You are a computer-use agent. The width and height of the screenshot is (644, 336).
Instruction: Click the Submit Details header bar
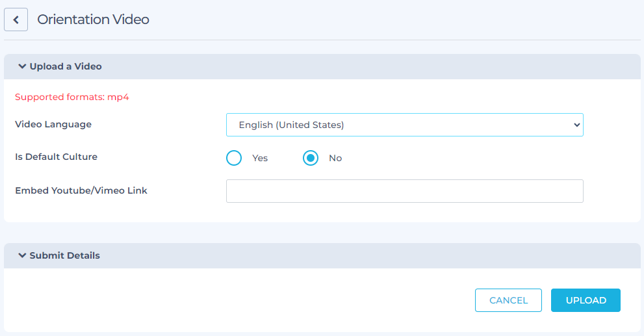(x=322, y=255)
